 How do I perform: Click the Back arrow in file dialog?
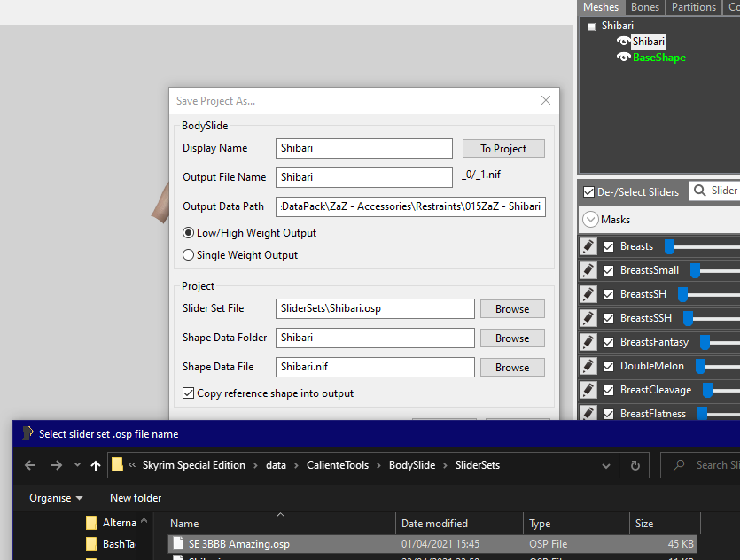[x=30, y=466]
